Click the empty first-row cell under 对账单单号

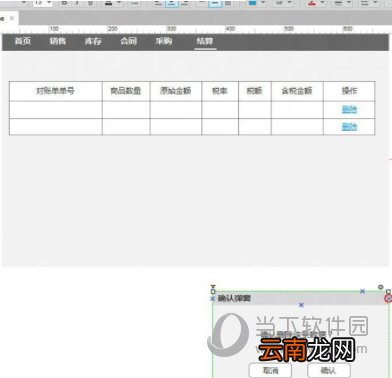click(x=56, y=110)
